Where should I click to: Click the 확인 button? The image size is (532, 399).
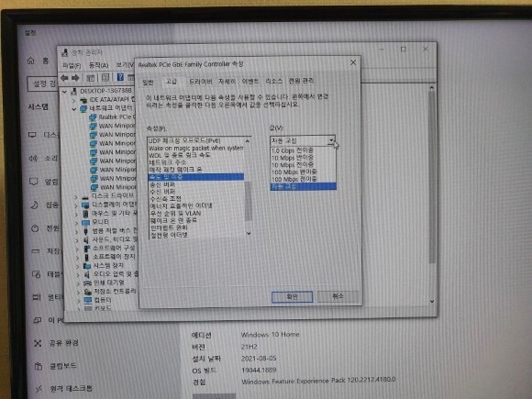(x=292, y=297)
